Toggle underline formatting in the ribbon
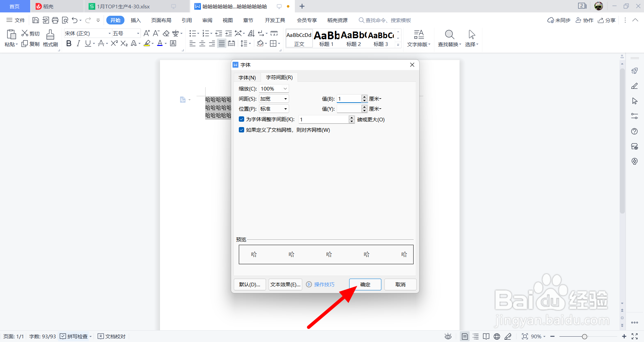644x342 pixels. [x=88, y=43]
